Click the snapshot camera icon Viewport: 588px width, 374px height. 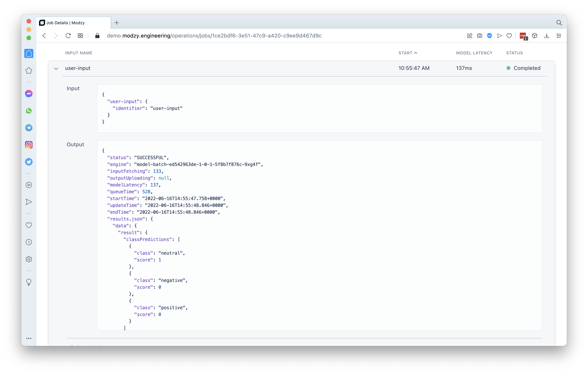click(480, 36)
